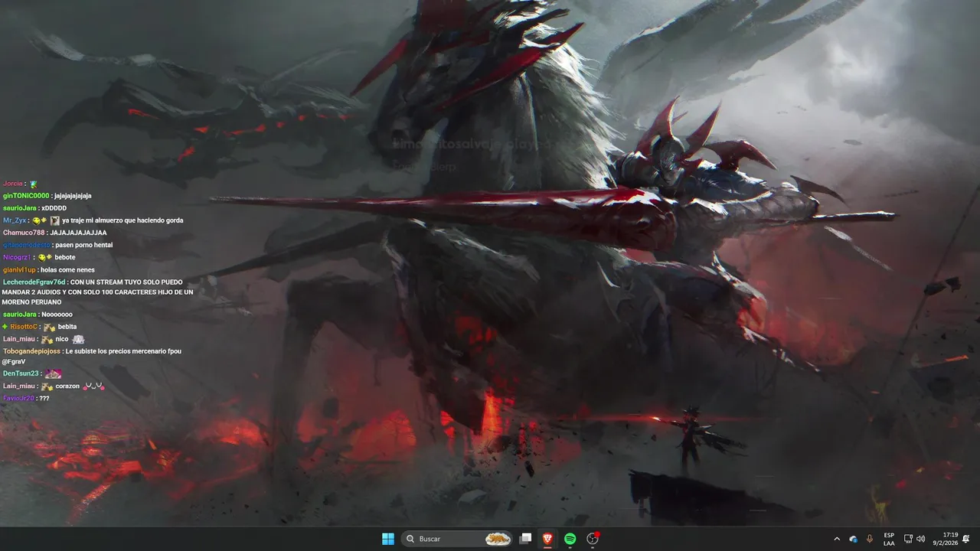Open Task View from the taskbar

coord(525,539)
